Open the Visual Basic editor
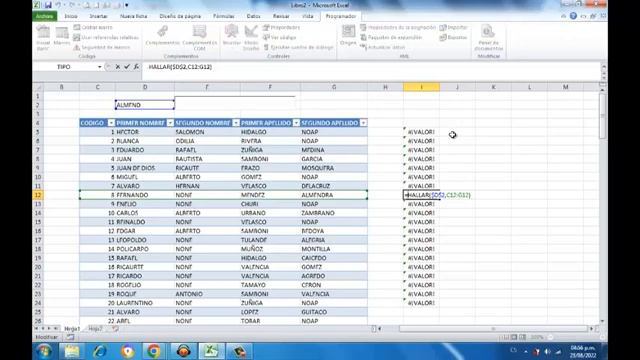Viewport: 640px width, 360px height. pyautogui.click(x=43, y=38)
